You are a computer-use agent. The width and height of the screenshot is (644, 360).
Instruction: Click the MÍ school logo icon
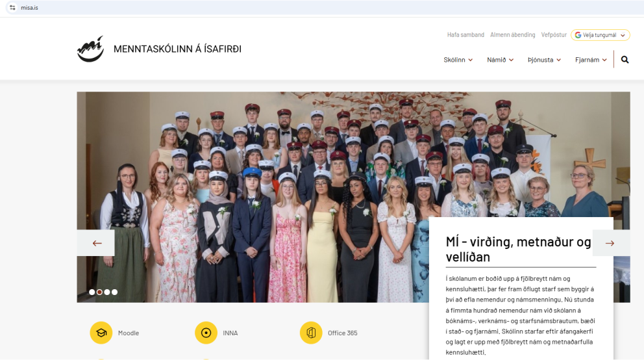pos(90,49)
